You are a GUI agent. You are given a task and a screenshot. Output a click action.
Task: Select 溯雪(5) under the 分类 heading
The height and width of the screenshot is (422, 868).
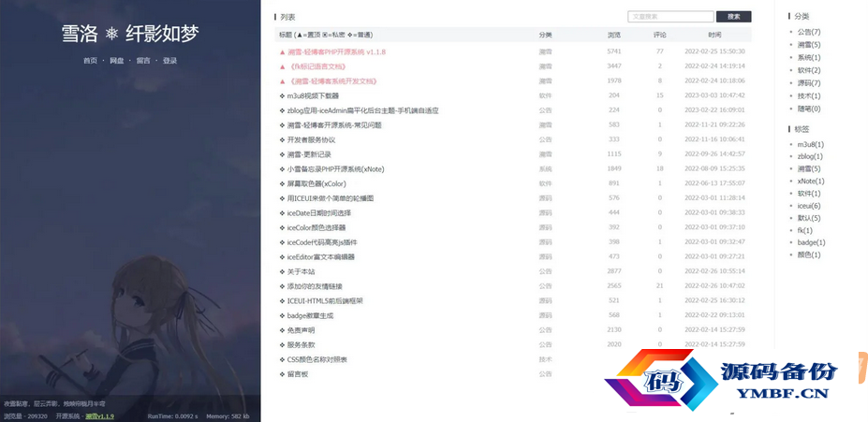tap(809, 45)
